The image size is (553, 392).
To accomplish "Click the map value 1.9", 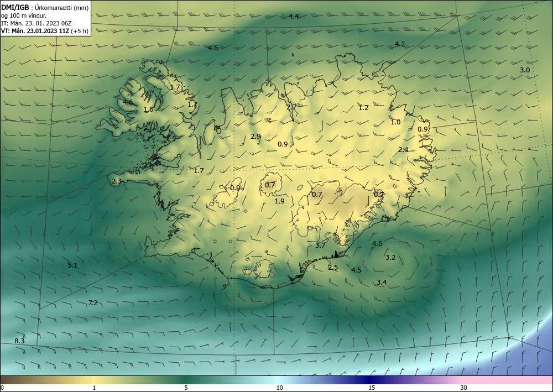I will click(279, 201).
